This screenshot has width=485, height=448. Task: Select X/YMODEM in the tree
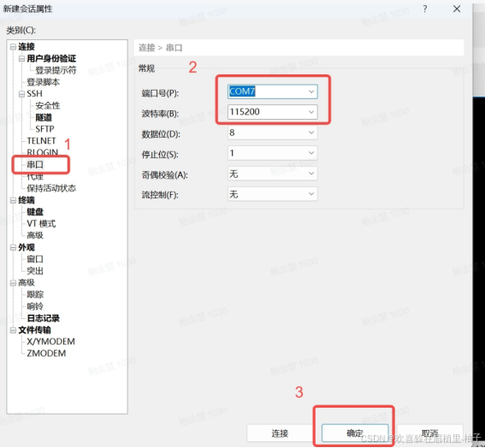(x=50, y=342)
